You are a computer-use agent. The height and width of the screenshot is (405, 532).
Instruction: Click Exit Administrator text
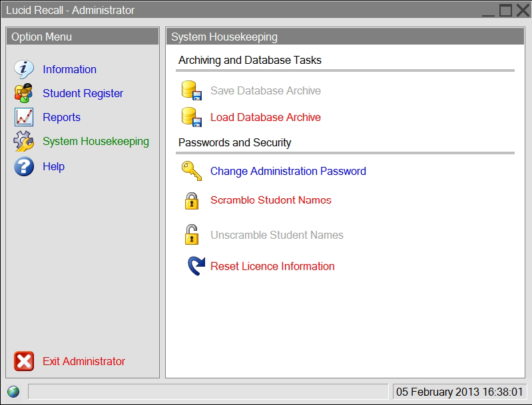[x=84, y=361]
